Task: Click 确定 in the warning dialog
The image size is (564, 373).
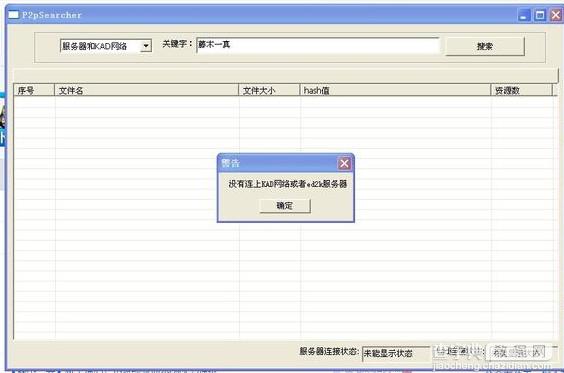Action: tap(285, 206)
